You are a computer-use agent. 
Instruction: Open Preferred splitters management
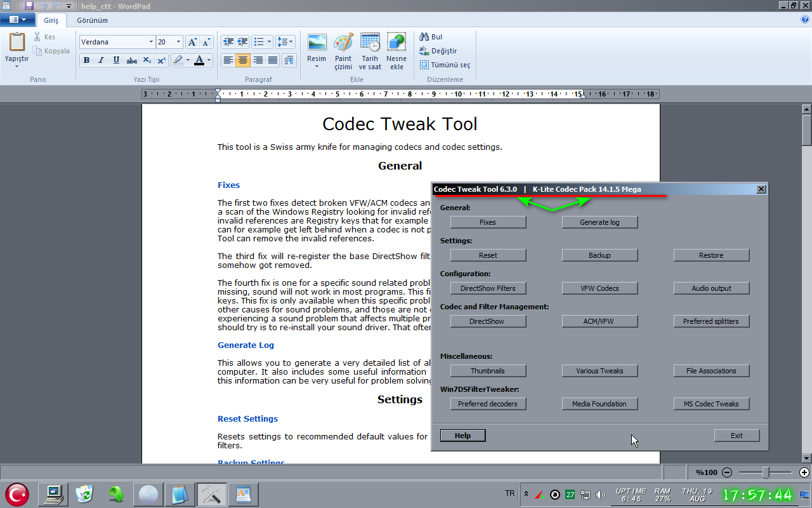pyautogui.click(x=711, y=321)
